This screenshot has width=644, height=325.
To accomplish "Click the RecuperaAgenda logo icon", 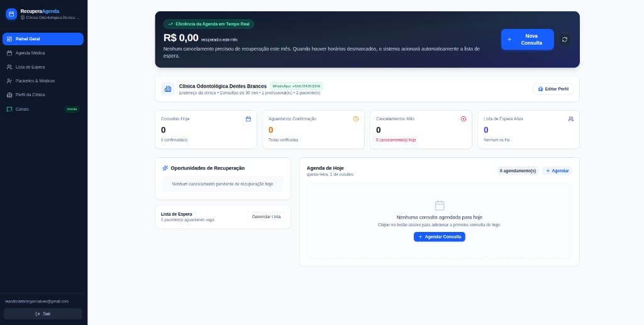I will pos(11,14).
